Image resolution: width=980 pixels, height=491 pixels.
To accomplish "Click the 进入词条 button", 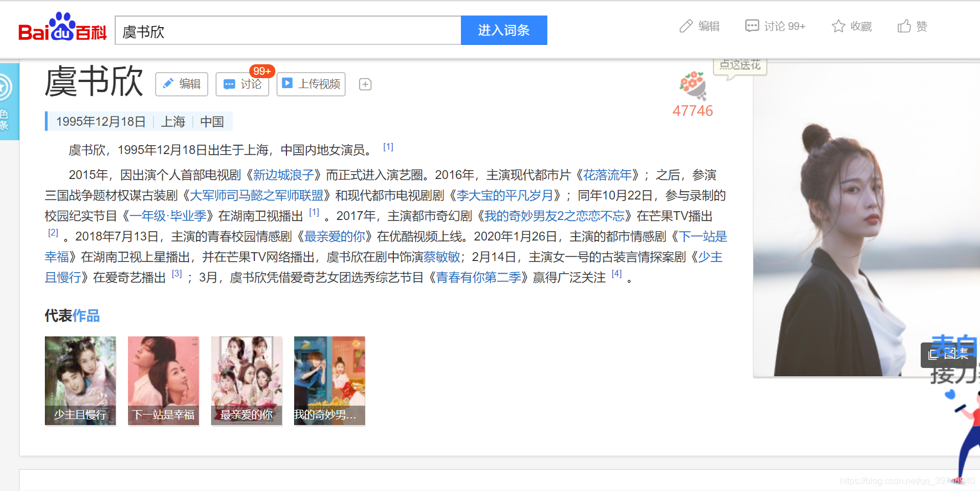I will [504, 30].
